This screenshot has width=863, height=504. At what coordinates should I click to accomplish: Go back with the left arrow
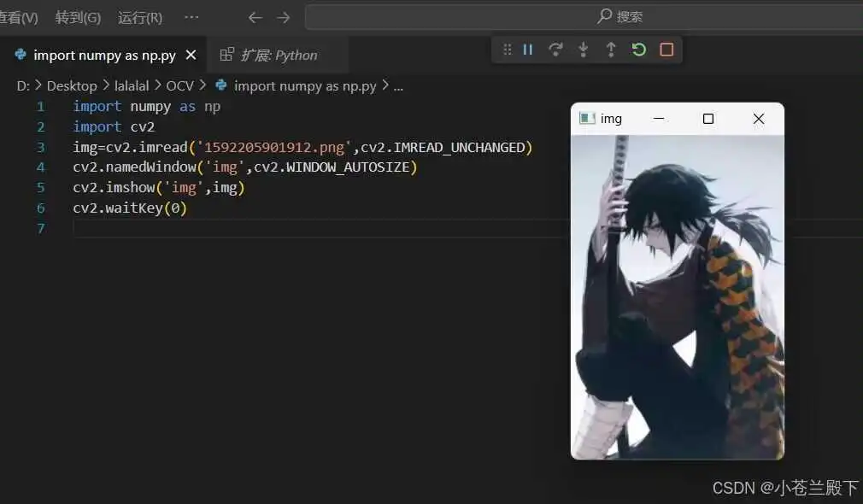[255, 18]
